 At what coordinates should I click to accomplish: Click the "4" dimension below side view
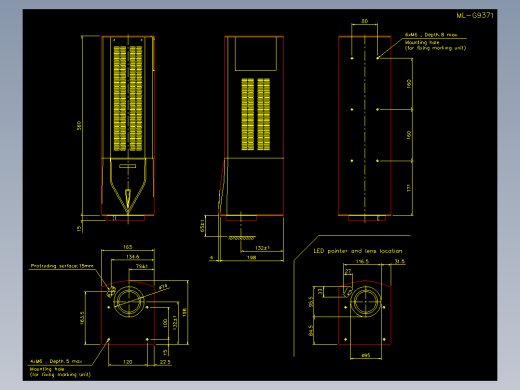coord(211,257)
